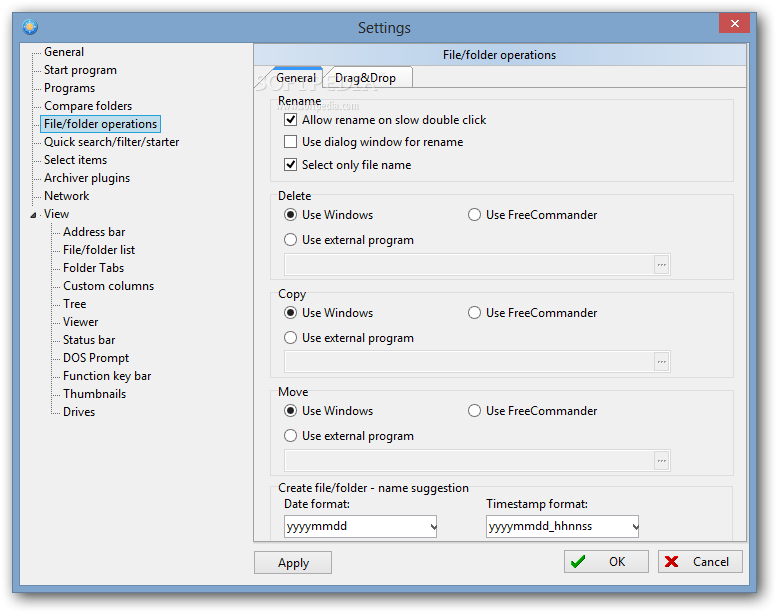Select Use Windows for Copy
This screenshot has width=777, height=613.
click(x=290, y=313)
